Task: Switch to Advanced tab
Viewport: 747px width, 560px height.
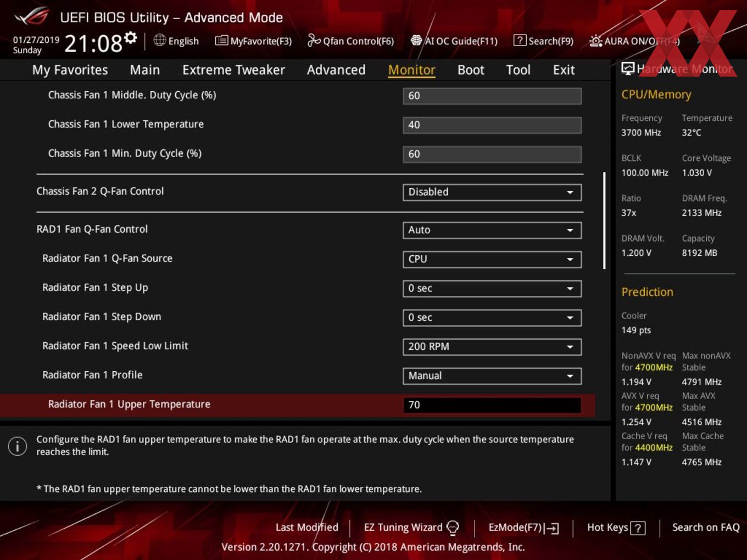Action: [x=336, y=70]
